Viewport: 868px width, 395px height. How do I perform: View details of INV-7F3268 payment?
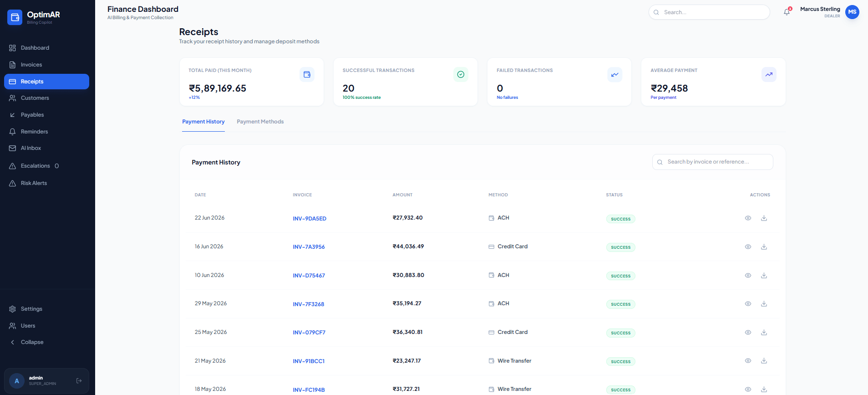tap(748, 304)
